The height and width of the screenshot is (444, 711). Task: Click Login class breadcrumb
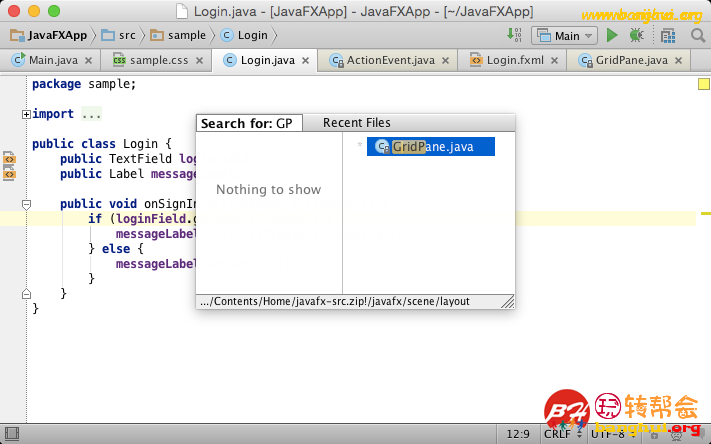coord(244,35)
